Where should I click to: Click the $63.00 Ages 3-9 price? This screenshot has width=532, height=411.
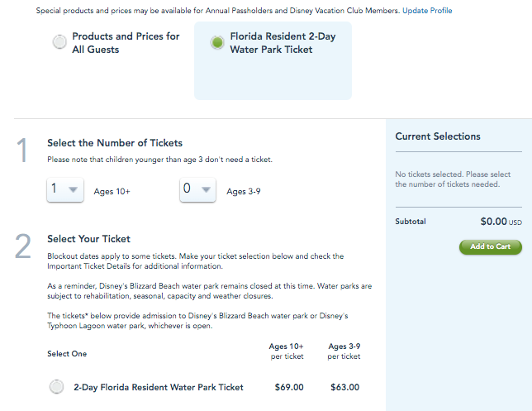[344, 387]
